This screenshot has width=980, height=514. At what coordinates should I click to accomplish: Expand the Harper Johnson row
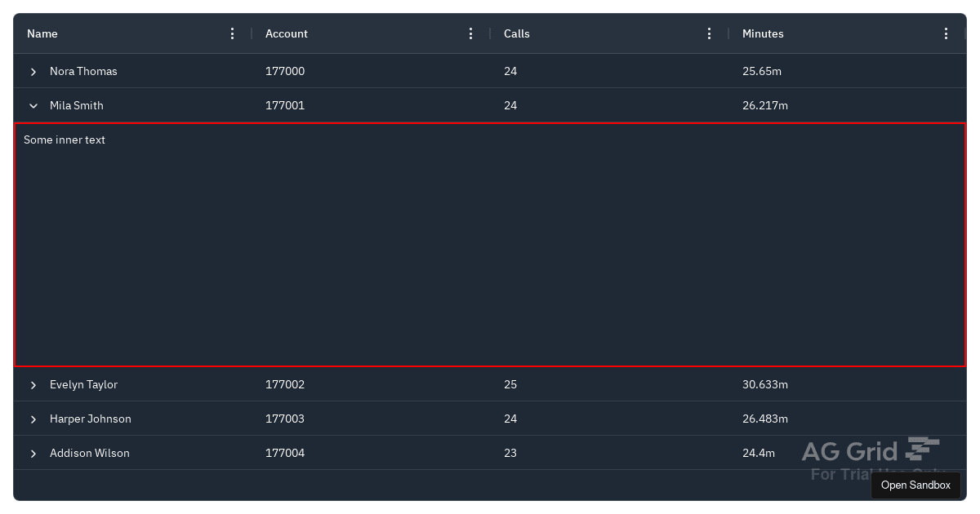33,419
